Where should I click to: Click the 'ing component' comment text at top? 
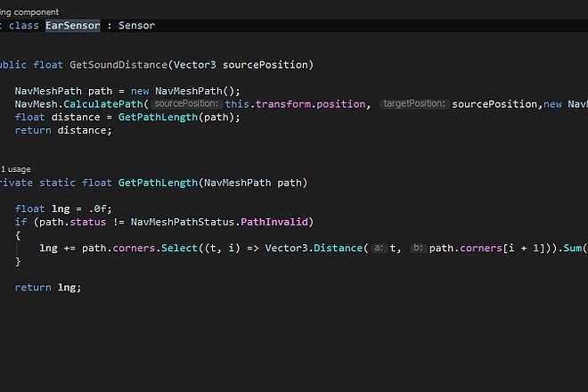29,12
